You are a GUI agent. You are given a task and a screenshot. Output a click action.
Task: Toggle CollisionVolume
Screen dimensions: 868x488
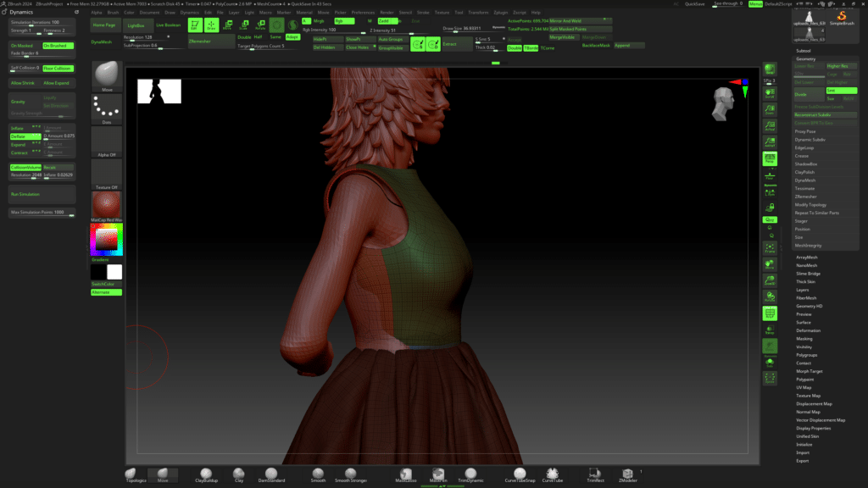25,167
